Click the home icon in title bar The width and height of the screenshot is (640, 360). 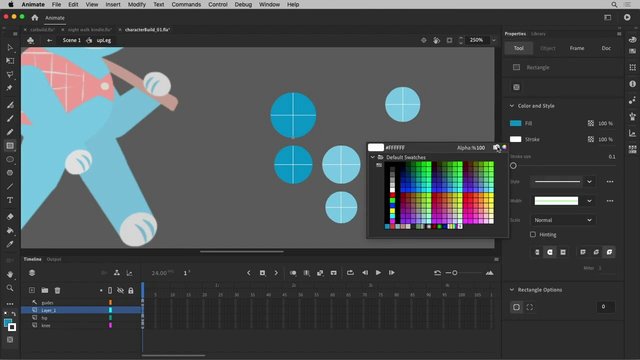point(35,18)
